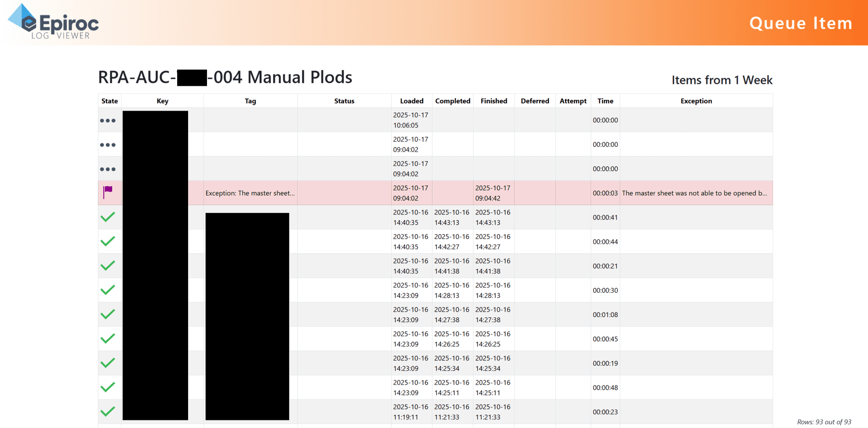This screenshot has height=428, width=868.
Task: Click the Queue Item page title
Action: pyautogui.click(x=801, y=23)
